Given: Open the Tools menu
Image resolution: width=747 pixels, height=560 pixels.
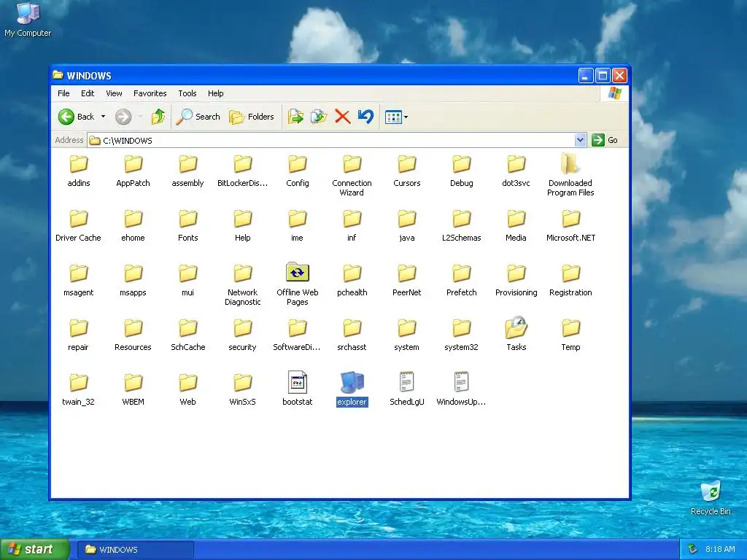Looking at the screenshot, I should [x=187, y=93].
